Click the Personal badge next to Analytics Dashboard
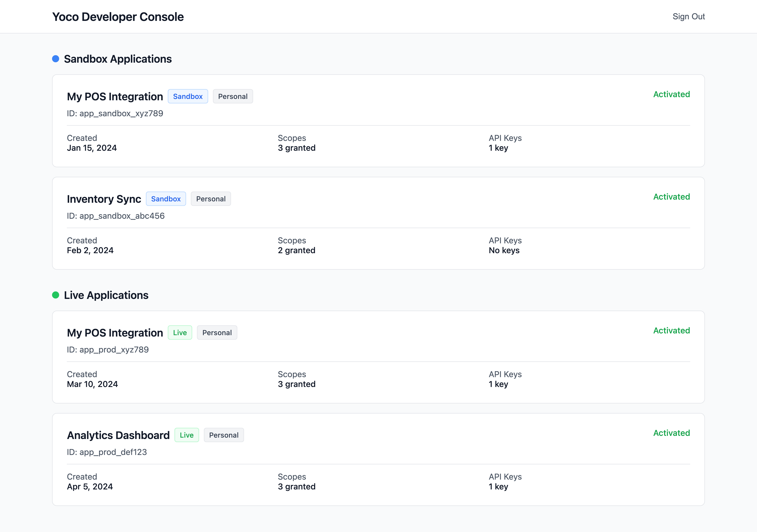Viewport: 757px width, 532px height. pos(224,435)
